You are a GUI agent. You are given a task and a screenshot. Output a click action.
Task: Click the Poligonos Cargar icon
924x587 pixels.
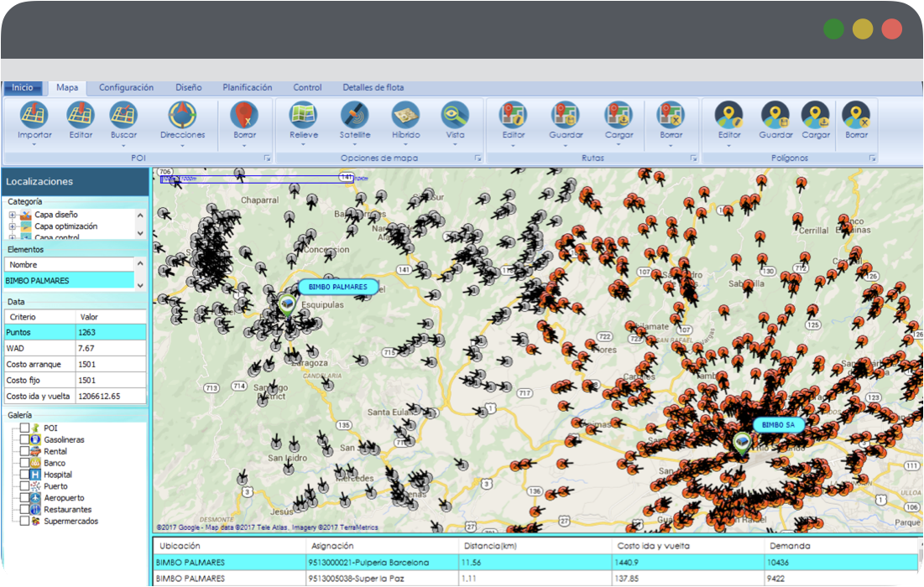tap(816, 116)
